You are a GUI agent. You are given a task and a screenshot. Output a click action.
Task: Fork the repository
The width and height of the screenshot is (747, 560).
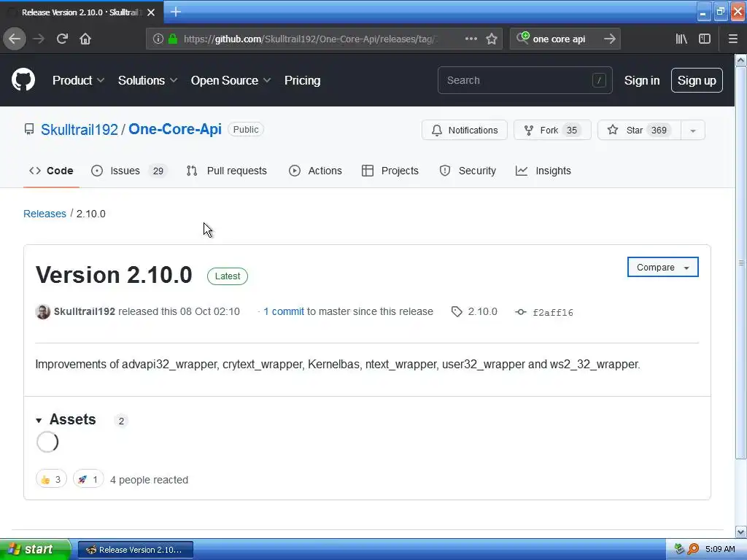(552, 131)
